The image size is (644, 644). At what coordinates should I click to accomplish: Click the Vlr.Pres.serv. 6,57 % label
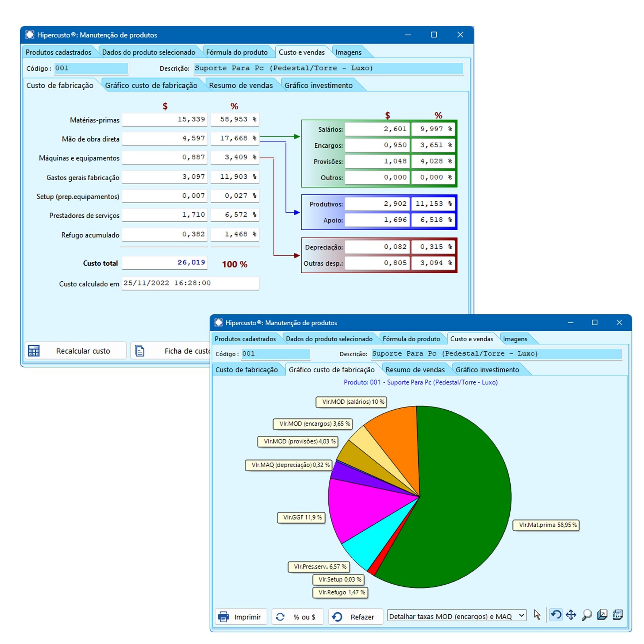[x=319, y=567]
